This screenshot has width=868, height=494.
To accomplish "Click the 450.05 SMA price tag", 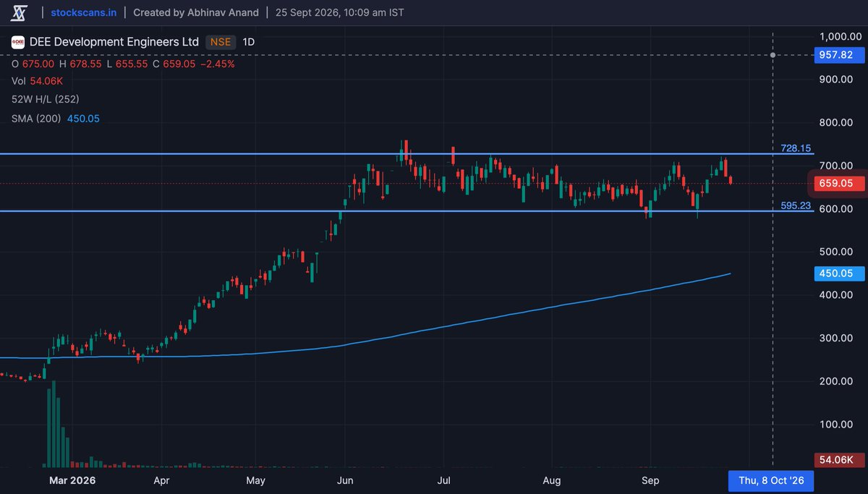I will pyautogui.click(x=839, y=273).
